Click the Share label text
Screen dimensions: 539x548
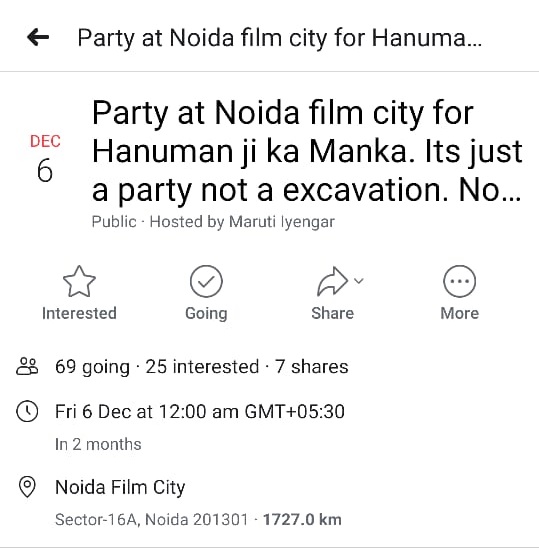coord(332,313)
